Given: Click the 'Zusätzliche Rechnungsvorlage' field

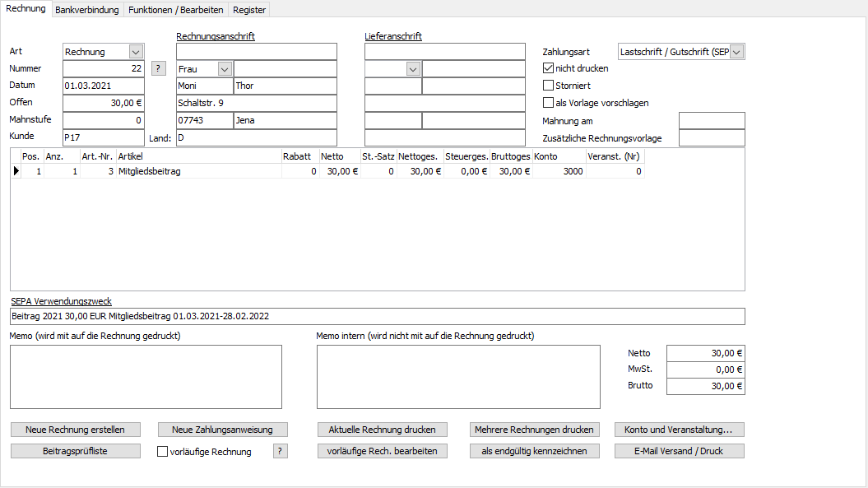Looking at the screenshot, I should click(x=712, y=138).
